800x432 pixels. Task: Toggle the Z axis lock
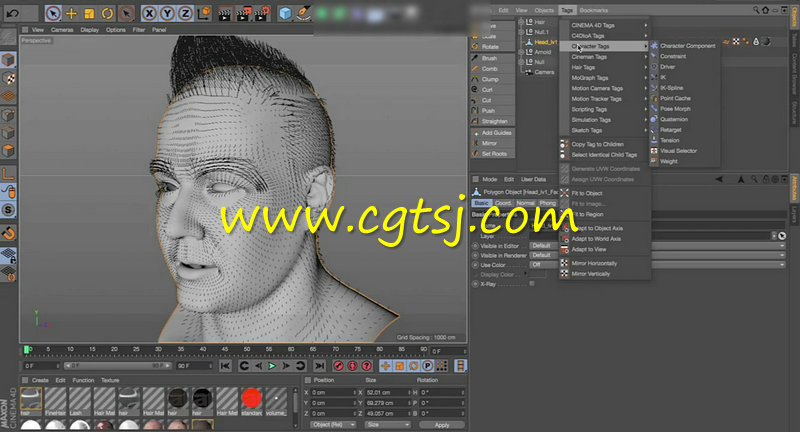click(x=185, y=13)
